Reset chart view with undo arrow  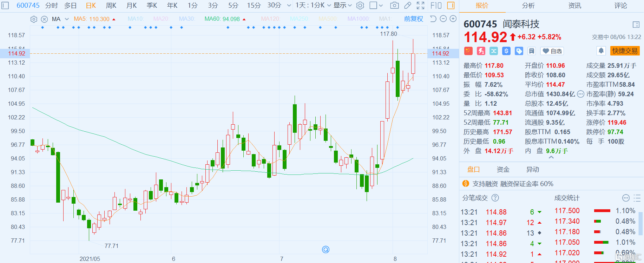click(433, 19)
